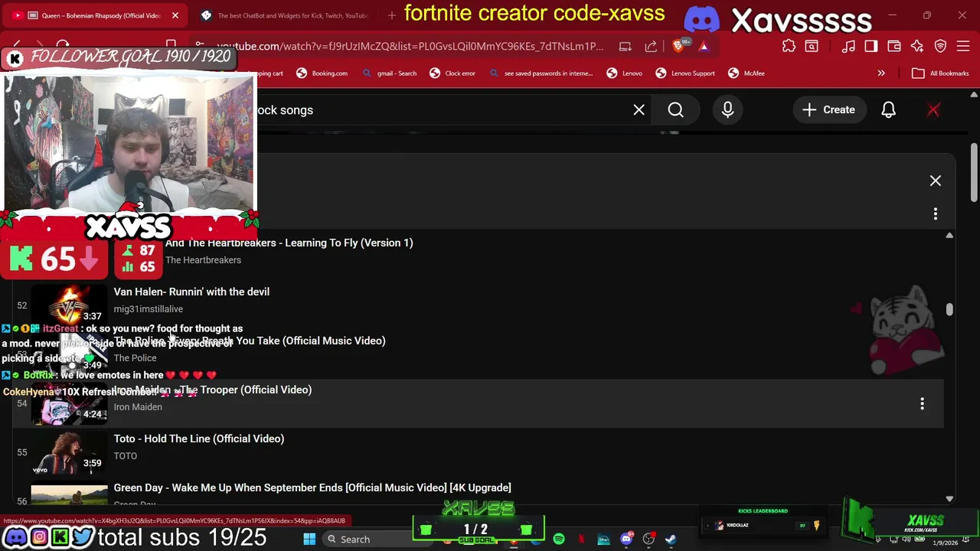This screenshot has height=551, width=980.
Task: Open Steam from the taskbar
Action: 671,540
